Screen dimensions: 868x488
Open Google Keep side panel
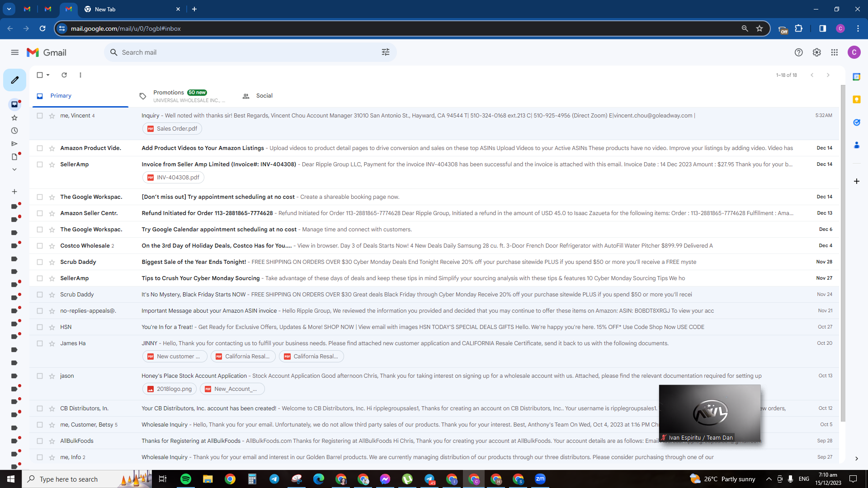[856, 99]
